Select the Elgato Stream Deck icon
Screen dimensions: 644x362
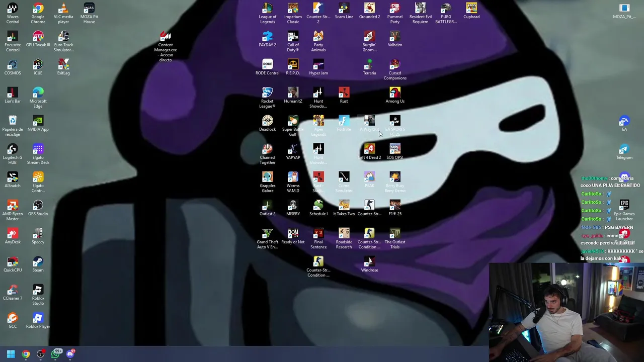[38, 154]
